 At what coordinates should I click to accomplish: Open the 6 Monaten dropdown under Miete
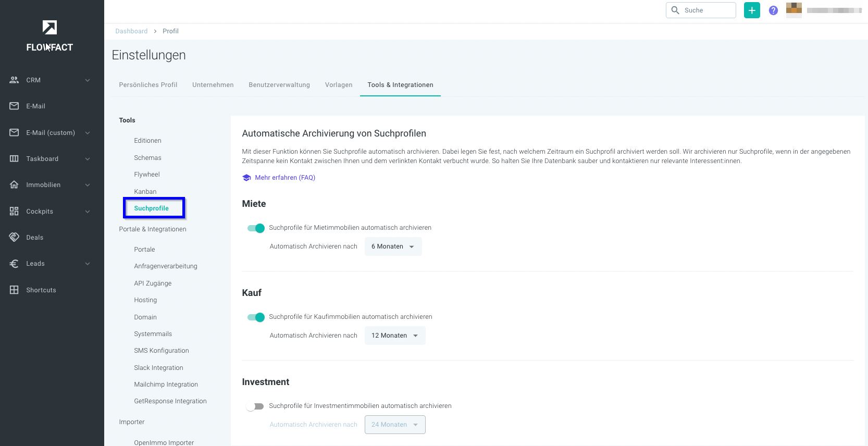(x=393, y=246)
